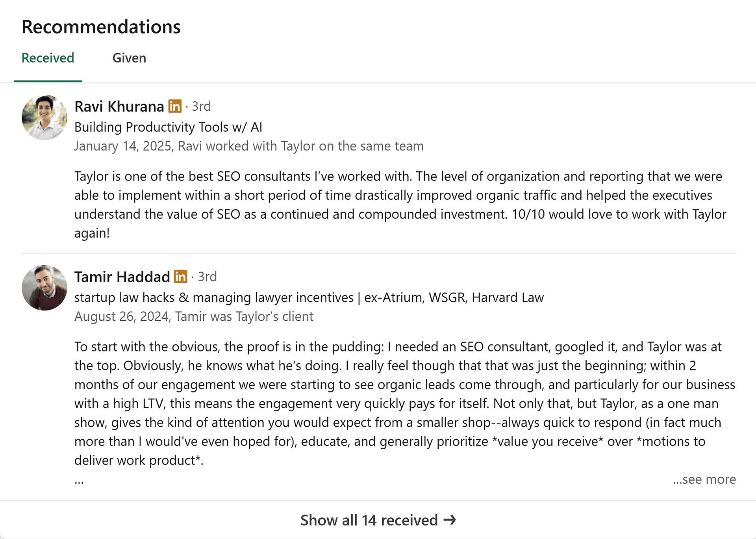This screenshot has height=539, width=756.
Task: Switch to the Given recommendations tab
Action: [129, 58]
